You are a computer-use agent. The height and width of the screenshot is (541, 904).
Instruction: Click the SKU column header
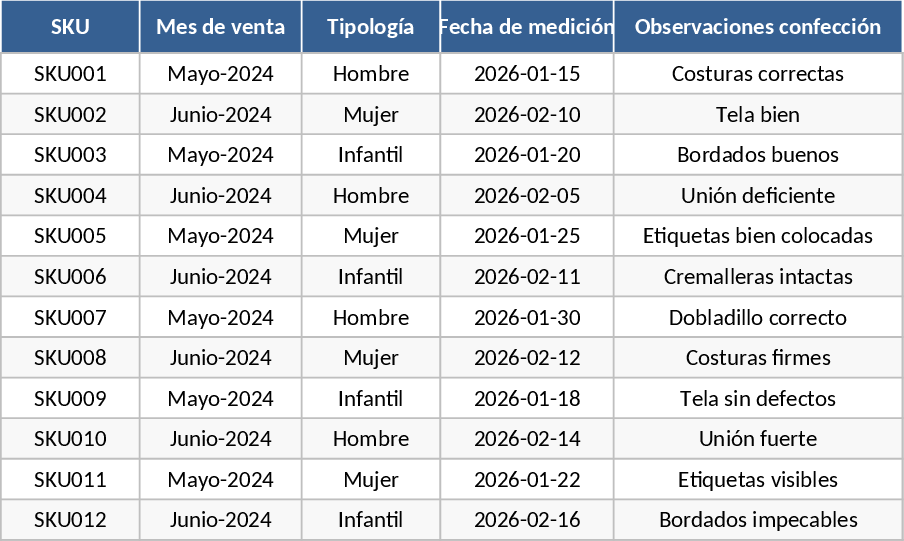pyautogui.click(x=70, y=27)
